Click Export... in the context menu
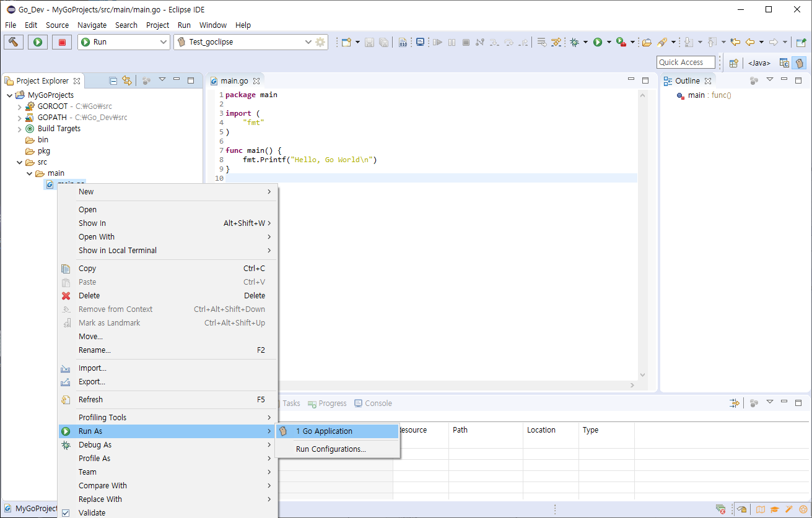The image size is (812, 518). [x=167, y=382]
